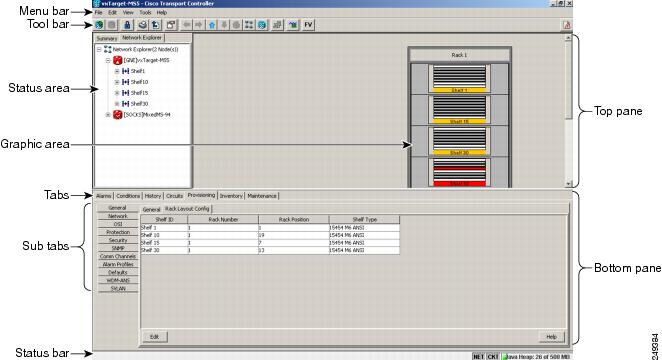
Task: Click the blue up-arrow parent view icon
Action: pos(212,25)
